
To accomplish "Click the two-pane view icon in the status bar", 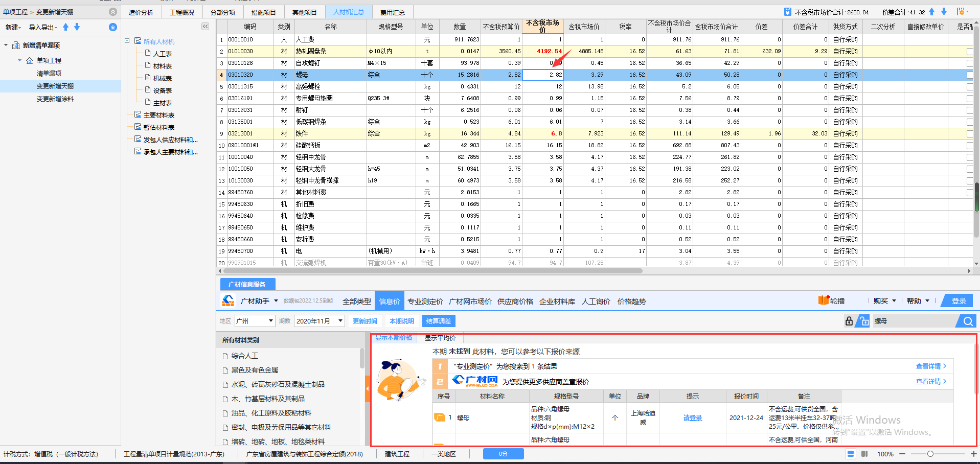I will pyautogui.click(x=864, y=454).
